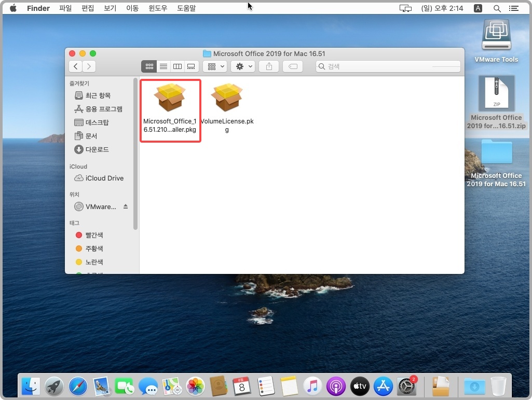Click the screen mirroring menu bar icon
Viewport: 532px width, 400px height.
(x=405, y=8)
